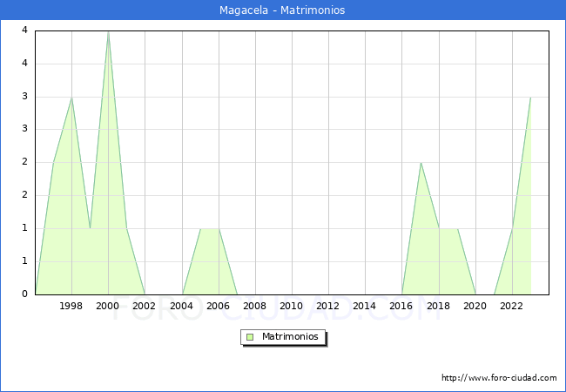
Task: Click the 2010 x-axis label
Action: coord(292,306)
